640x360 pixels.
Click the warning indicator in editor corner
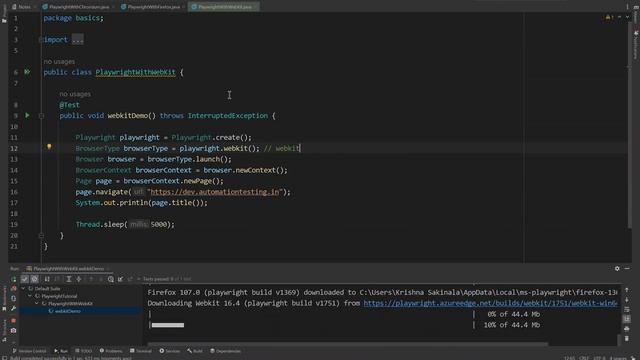pyautogui.click(x=609, y=17)
